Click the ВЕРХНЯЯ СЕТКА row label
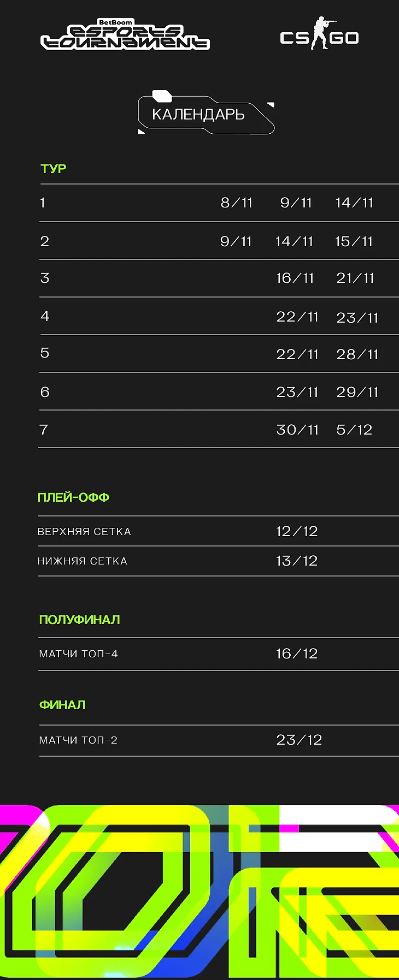This screenshot has height=980, width=399. 84,532
